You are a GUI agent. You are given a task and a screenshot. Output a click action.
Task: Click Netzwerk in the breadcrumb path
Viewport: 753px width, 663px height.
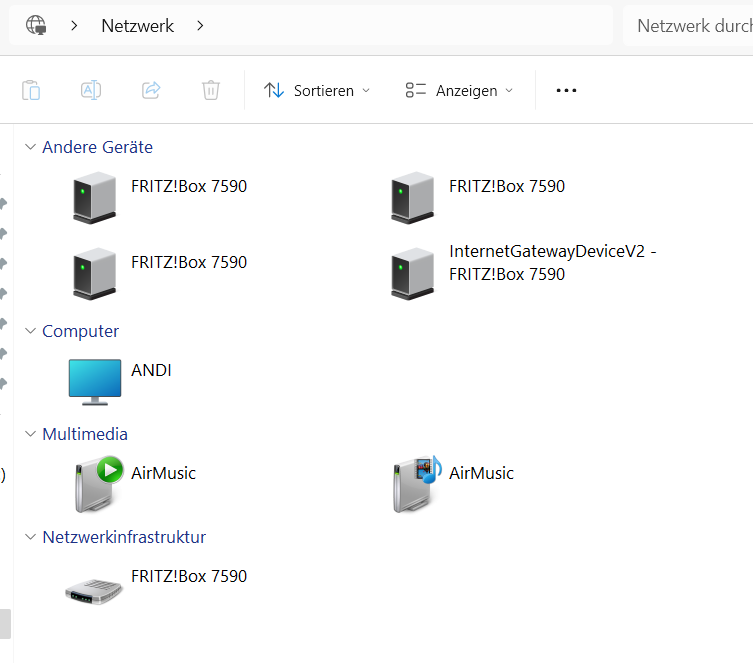[137, 25]
